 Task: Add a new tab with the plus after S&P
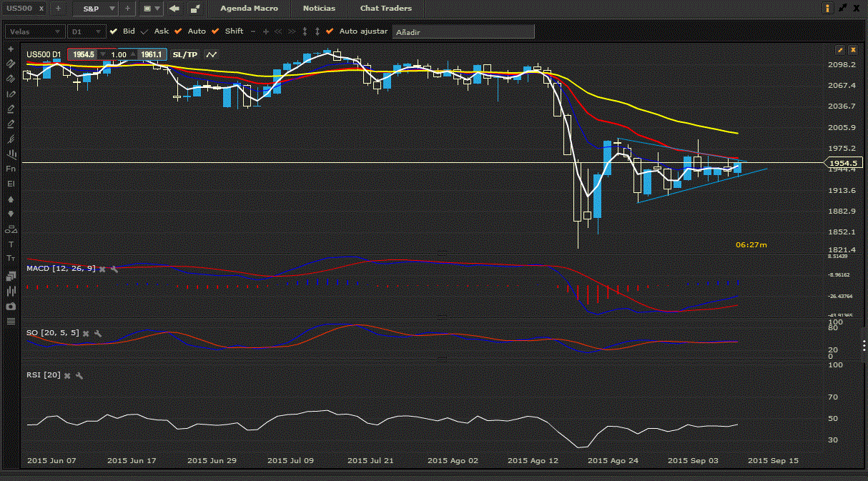pyautogui.click(x=127, y=9)
